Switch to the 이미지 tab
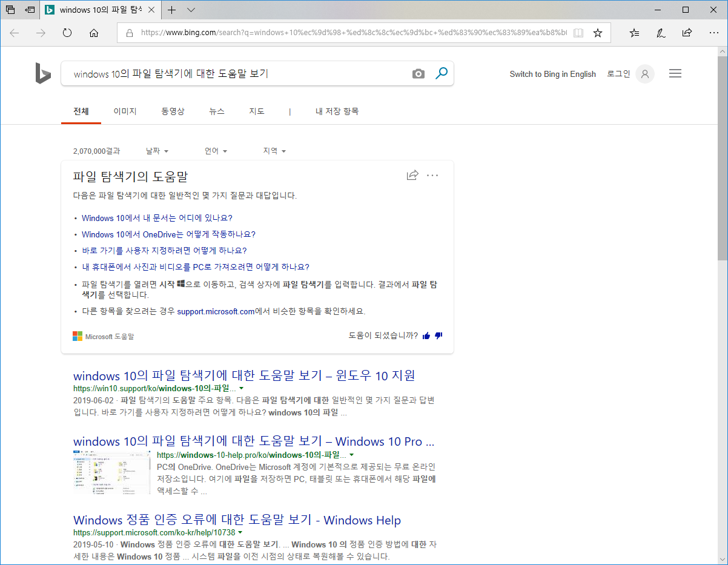The image size is (728, 565). 125,111
